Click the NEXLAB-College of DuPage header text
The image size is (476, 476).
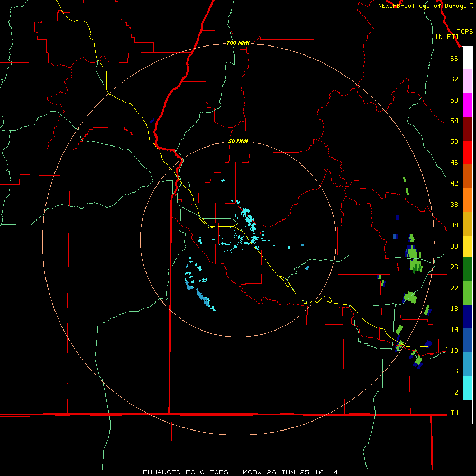tap(422, 6)
